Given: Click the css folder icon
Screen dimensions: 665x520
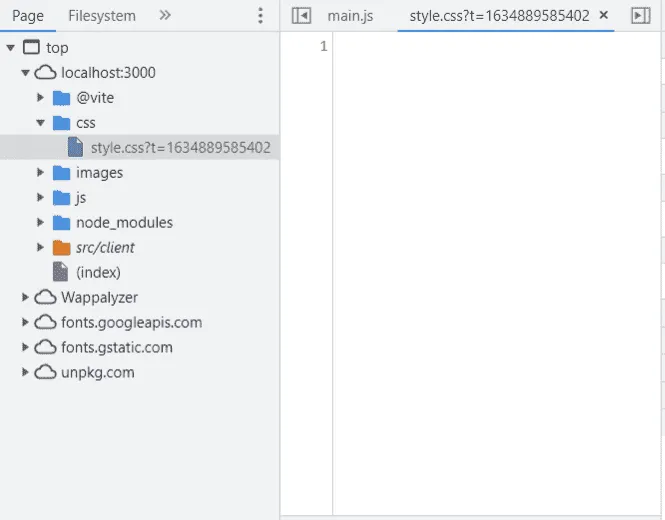Looking at the screenshot, I should click(x=61, y=123).
